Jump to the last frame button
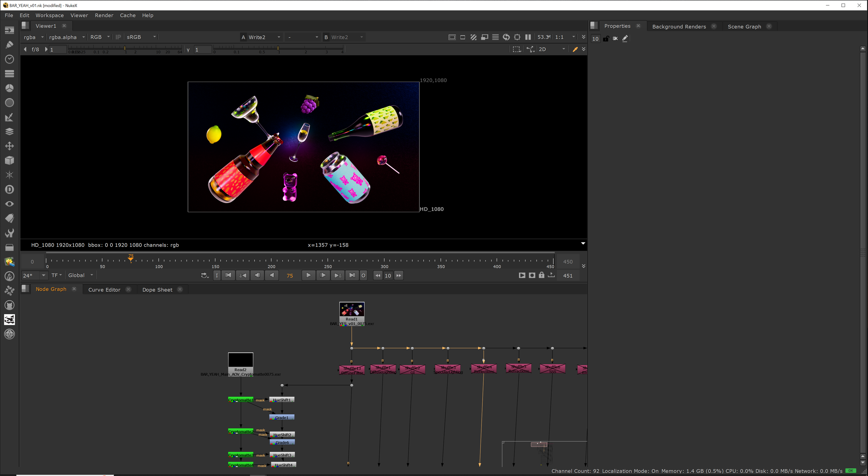The width and height of the screenshot is (868, 476). pyautogui.click(x=352, y=275)
